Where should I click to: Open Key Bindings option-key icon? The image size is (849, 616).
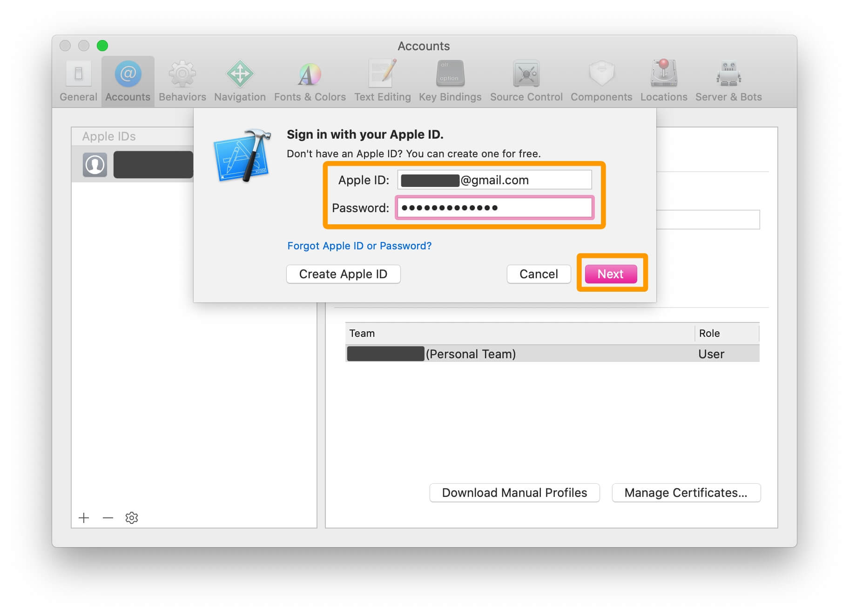(x=450, y=74)
